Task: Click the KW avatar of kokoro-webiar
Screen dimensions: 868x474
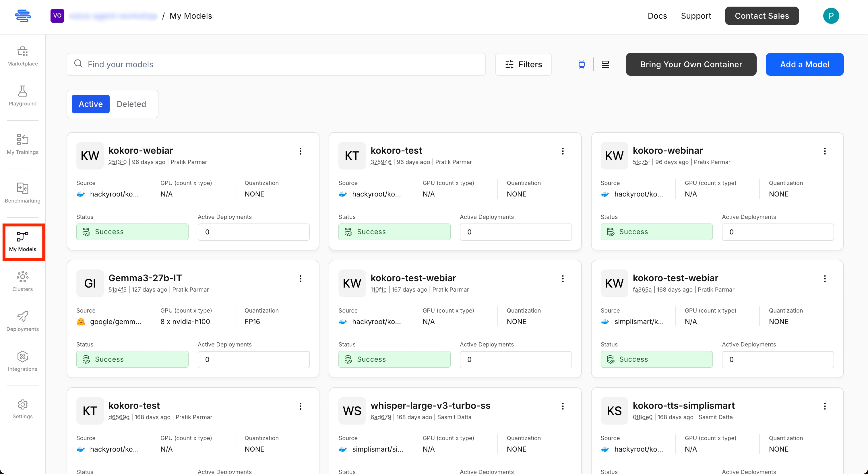Action: tap(90, 156)
